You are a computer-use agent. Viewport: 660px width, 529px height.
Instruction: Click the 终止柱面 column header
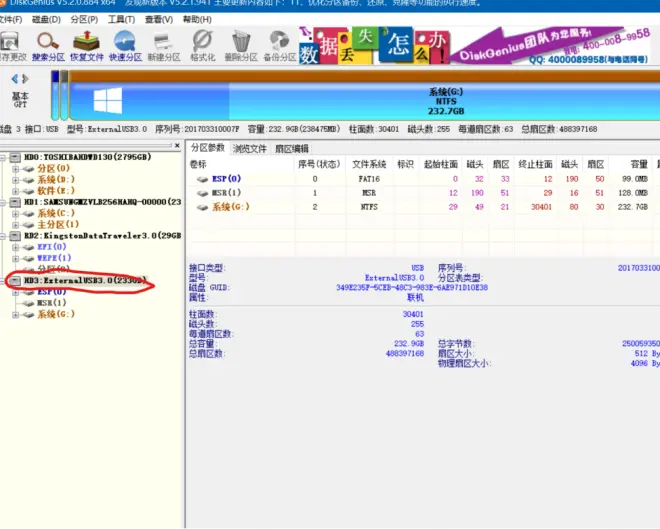[x=535, y=164]
